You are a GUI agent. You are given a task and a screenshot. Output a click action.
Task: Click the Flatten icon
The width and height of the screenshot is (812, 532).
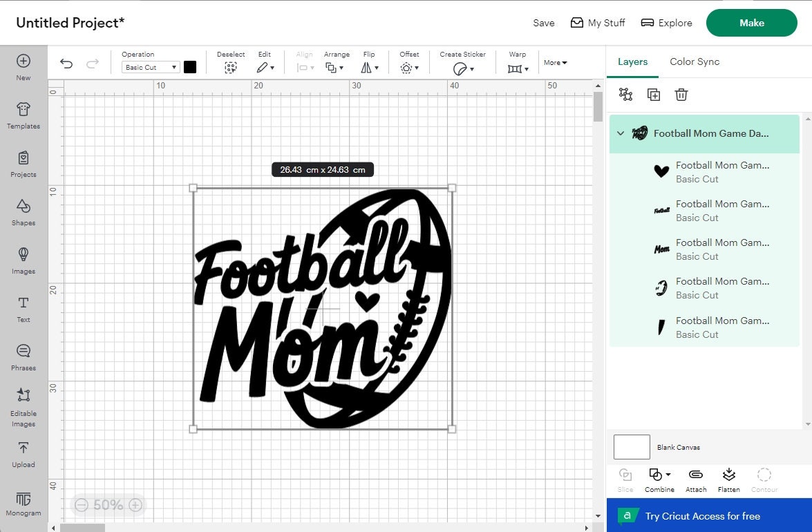pyautogui.click(x=728, y=479)
